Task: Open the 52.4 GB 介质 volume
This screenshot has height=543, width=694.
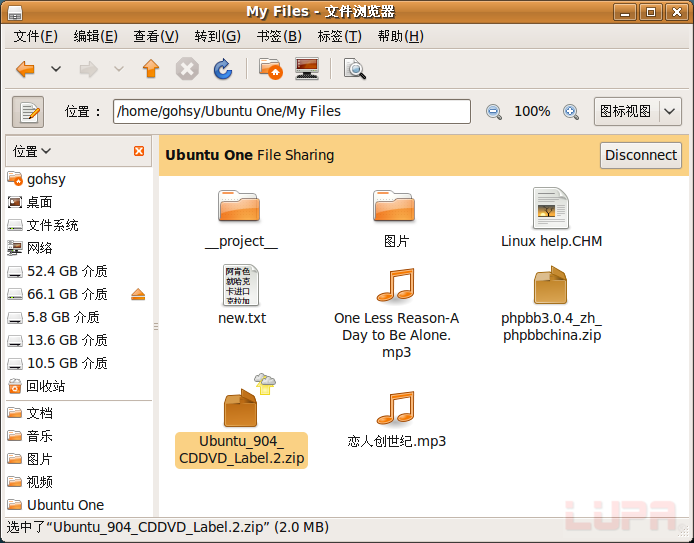Action: click(79, 271)
